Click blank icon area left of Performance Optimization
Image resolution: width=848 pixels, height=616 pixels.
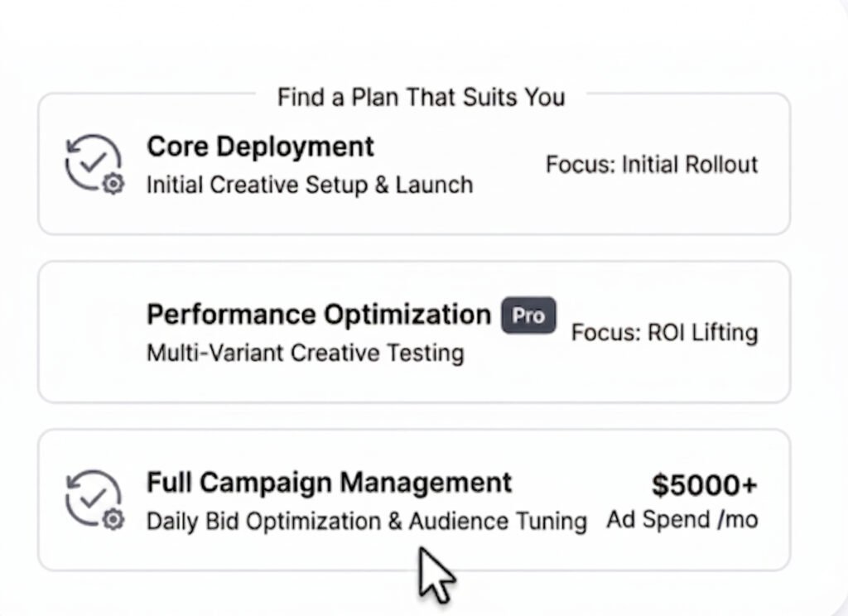click(91, 333)
